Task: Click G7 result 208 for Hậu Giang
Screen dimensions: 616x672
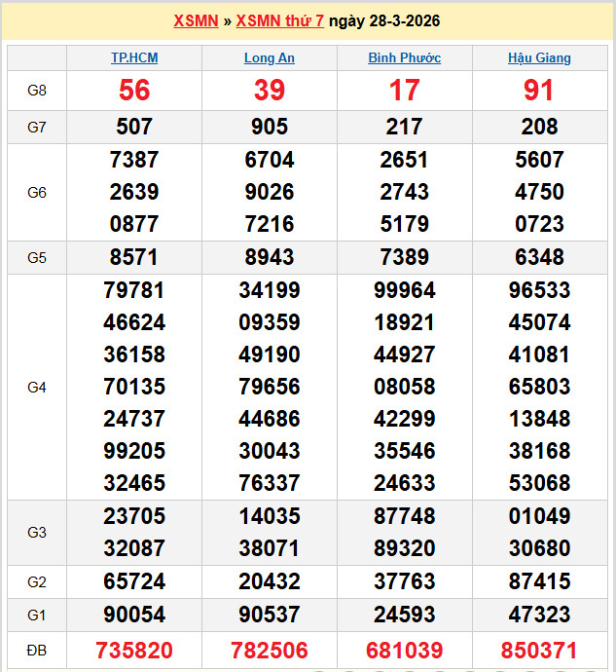Action: coord(539,127)
